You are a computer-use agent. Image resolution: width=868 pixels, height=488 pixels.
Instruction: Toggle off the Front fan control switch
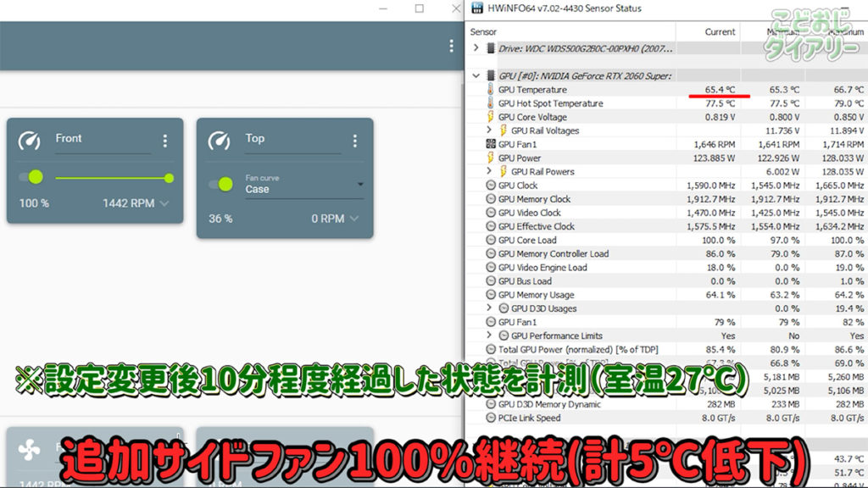(31, 177)
